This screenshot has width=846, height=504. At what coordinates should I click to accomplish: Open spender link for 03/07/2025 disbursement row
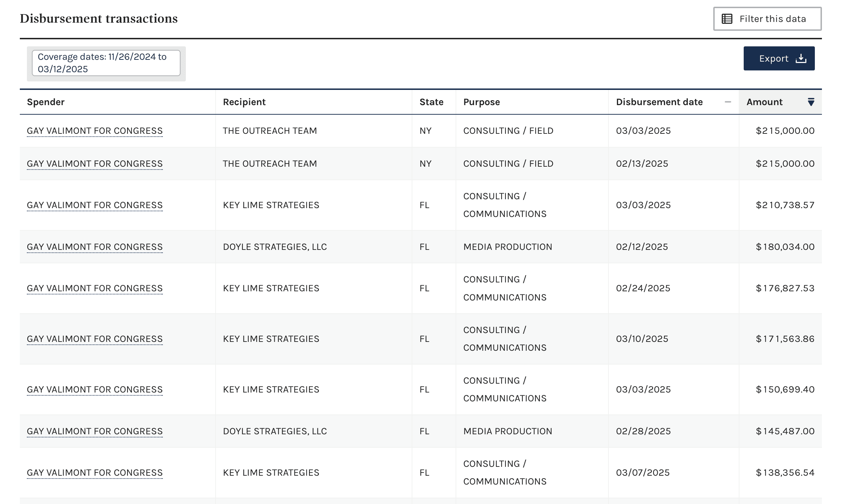point(95,473)
